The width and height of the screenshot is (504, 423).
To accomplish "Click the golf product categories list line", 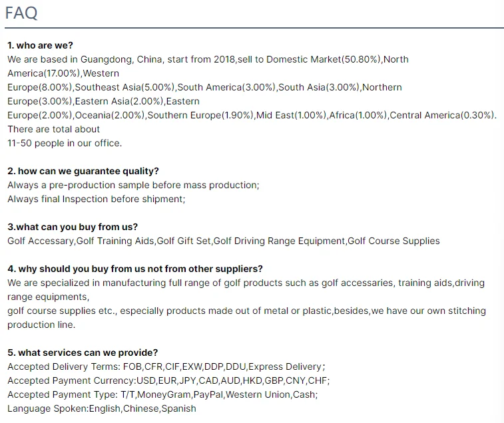I will click(x=224, y=241).
